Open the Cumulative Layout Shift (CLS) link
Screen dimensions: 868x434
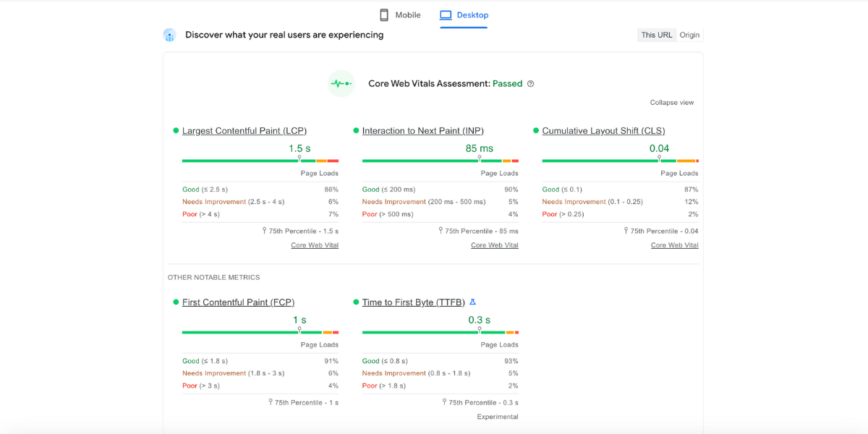coord(603,131)
